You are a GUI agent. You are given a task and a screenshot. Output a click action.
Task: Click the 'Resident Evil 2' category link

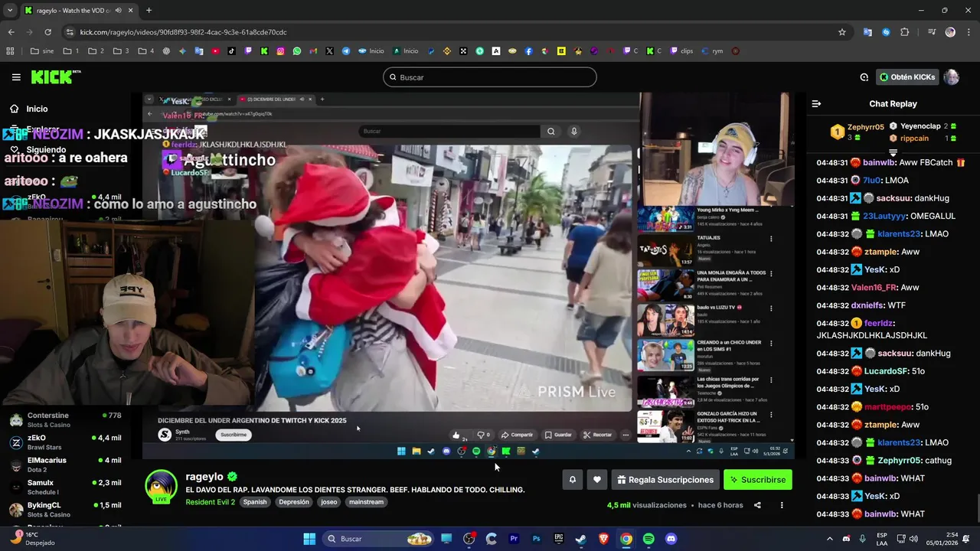point(210,502)
